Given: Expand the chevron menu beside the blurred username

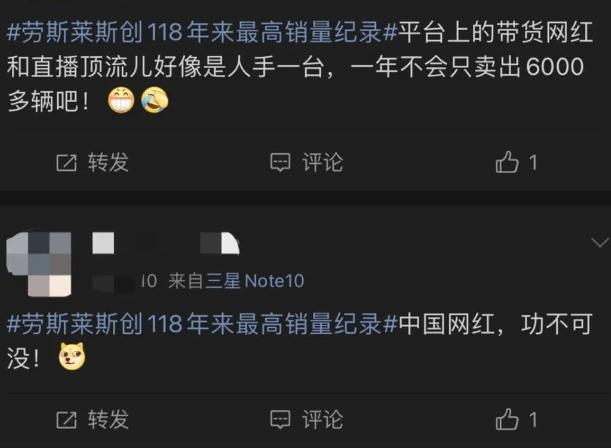Looking at the screenshot, I should pos(600,242).
